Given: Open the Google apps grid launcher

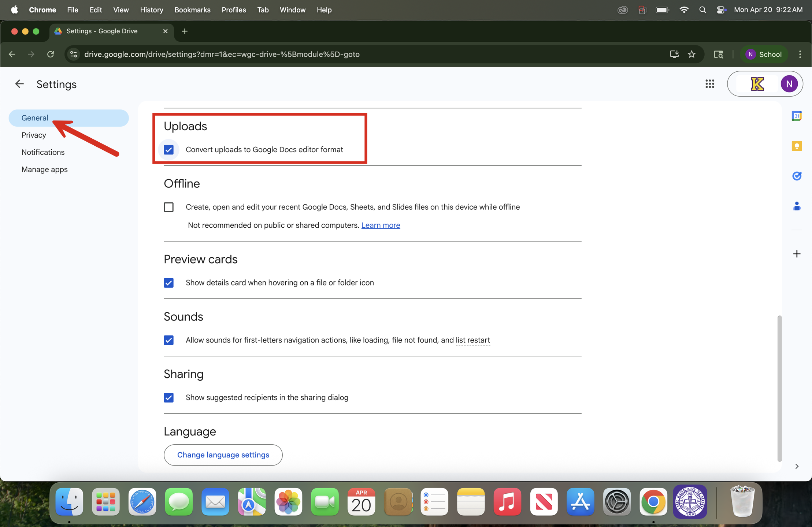Looking at the screenshot, I should pos(709,84).
